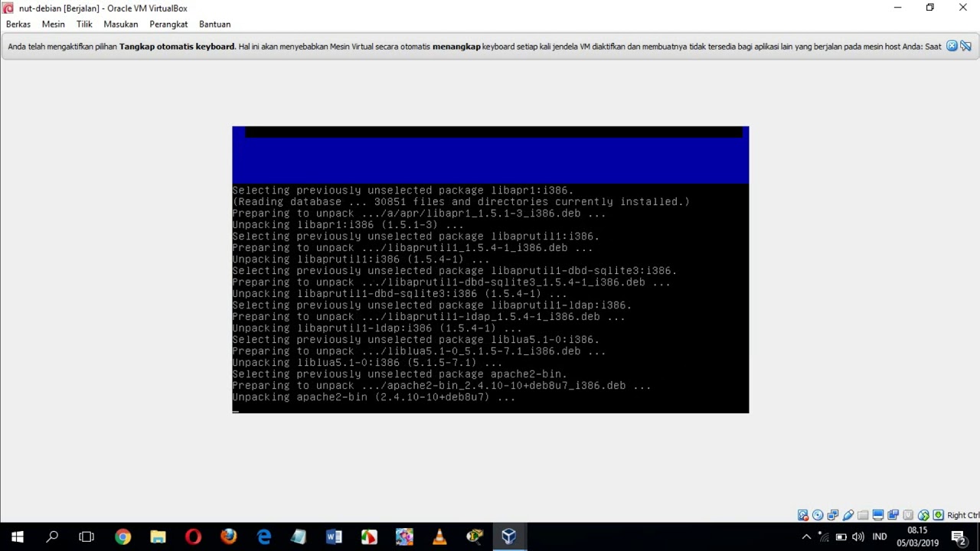Click the video capture status icon
This screenshot has height=551, width=980.
click(x=893, y=515)
